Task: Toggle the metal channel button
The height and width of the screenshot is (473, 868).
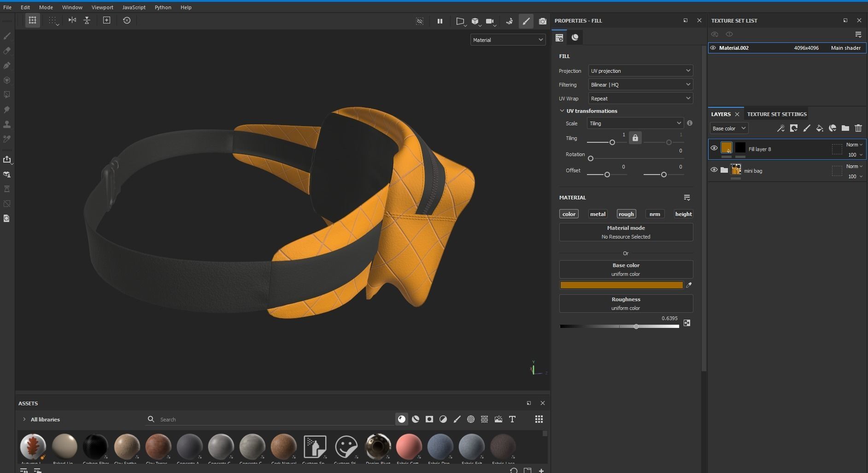Action: (598, 214)
